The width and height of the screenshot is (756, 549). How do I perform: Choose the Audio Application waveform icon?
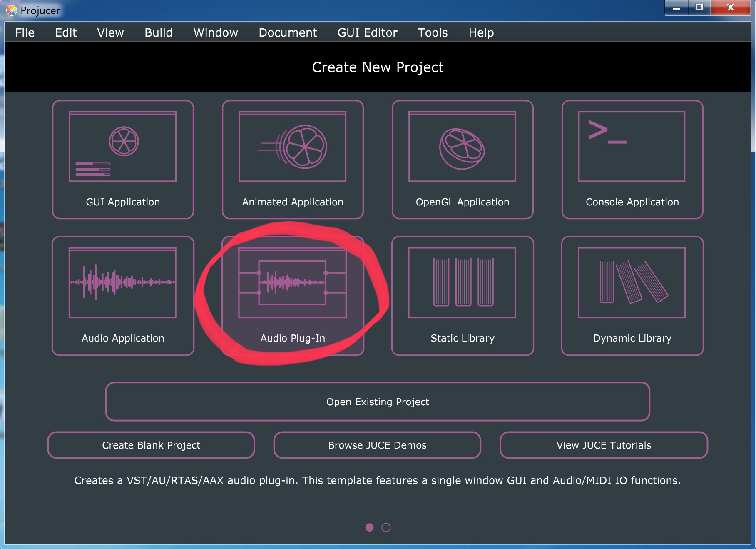coord(123,283)
